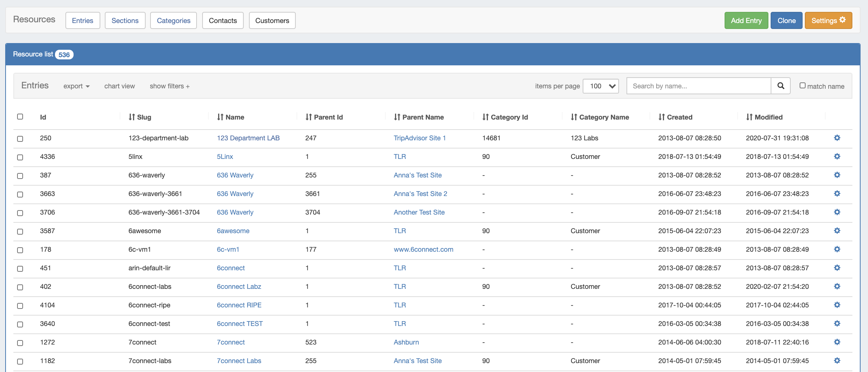Open items per page dropdown
The image size is (868, 372).
point(600,86)
